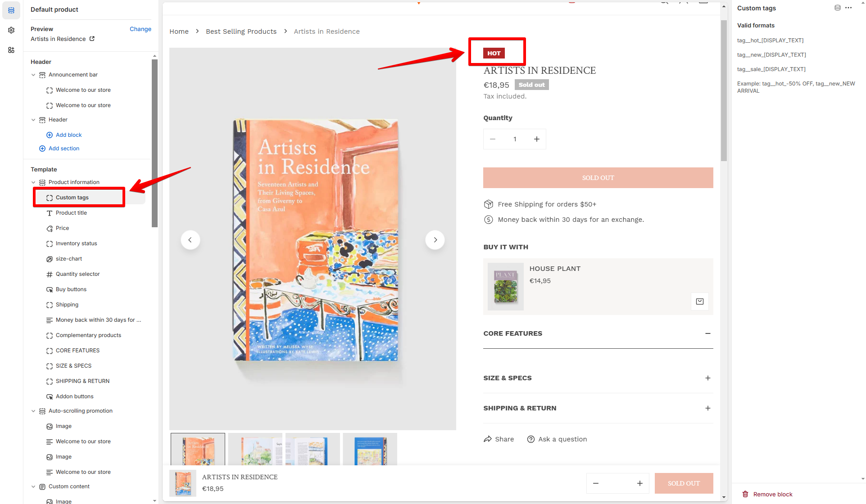866x504 pixels.
Task: Select the second product thumbnail
Action: pos(255,449)
